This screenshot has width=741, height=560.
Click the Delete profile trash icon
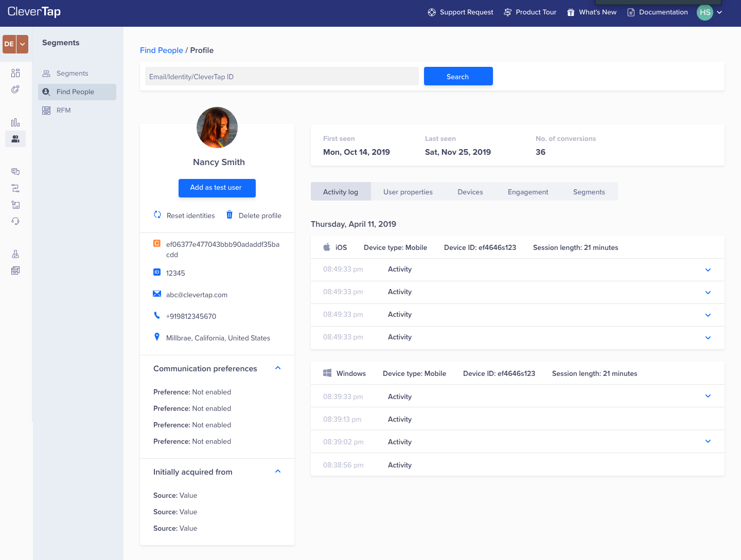point(230,215)
